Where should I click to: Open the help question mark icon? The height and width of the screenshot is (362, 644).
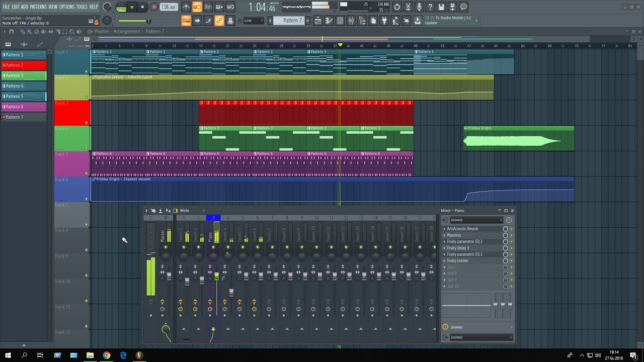click(430, 7)
